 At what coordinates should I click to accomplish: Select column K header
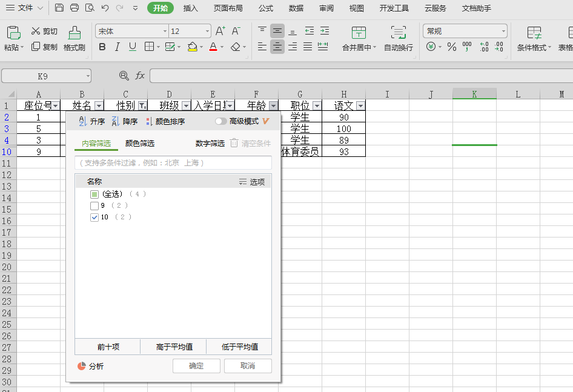click(x=474, y=94)
